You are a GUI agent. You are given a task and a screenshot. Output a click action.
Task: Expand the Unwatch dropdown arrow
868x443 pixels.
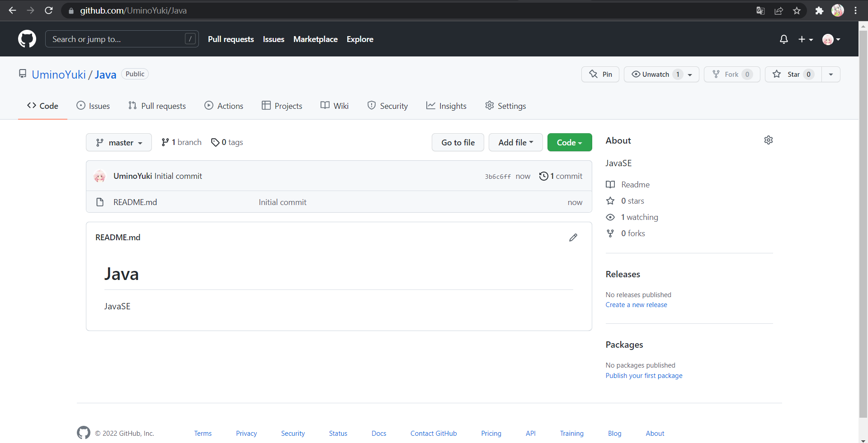click(x=690, y=75)
